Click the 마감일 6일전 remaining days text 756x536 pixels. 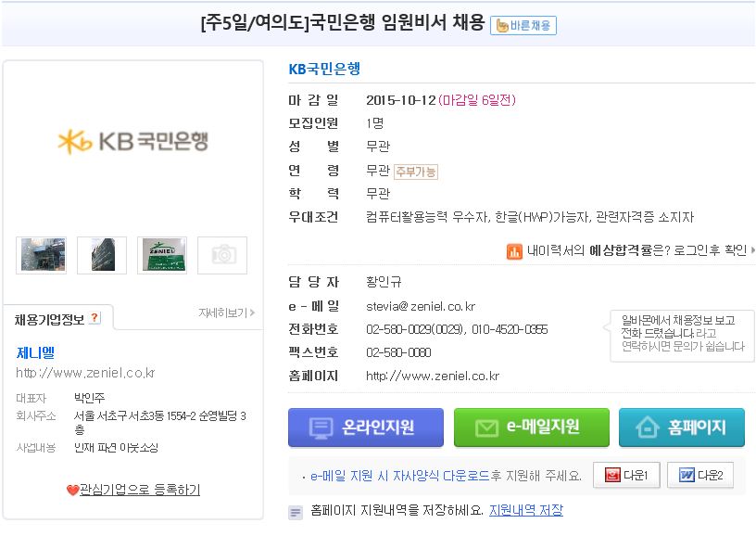477,100
